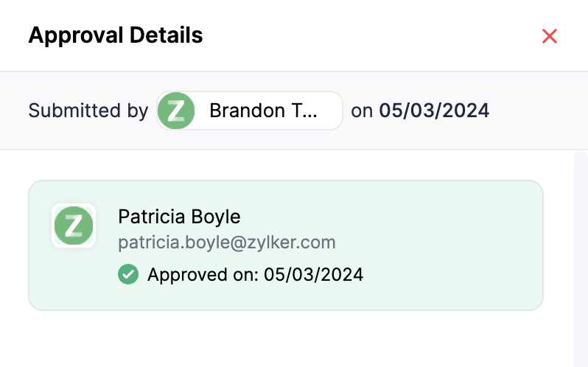Open patricia.boyle@zylker.com email address
Screen dimensions: 588x367
pyautogui.click(x=227, y=242)
